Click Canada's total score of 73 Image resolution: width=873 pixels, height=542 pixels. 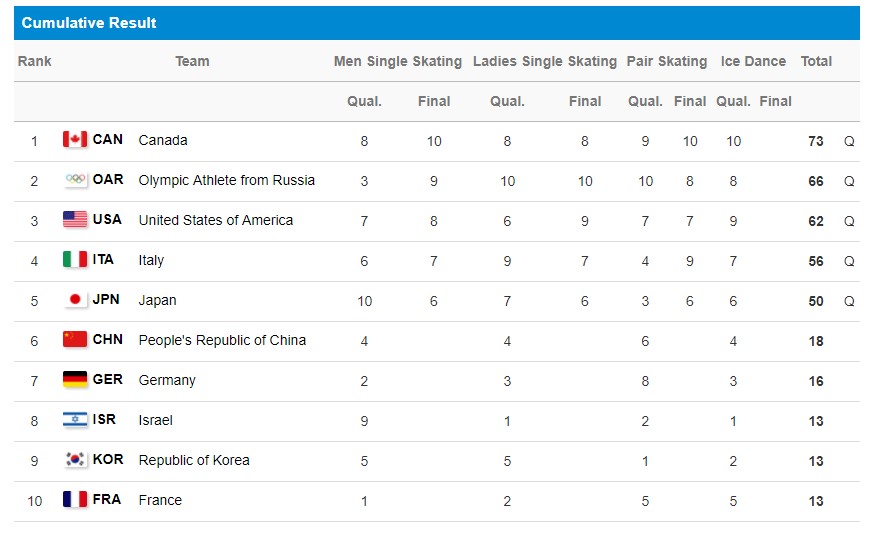click(x=816, y=141)
